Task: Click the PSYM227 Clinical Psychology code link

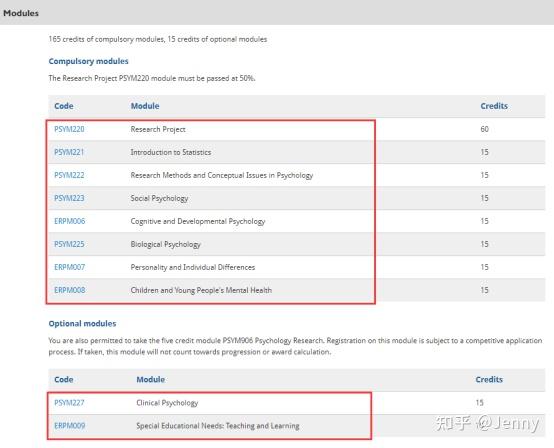Action: coord(69,403)
